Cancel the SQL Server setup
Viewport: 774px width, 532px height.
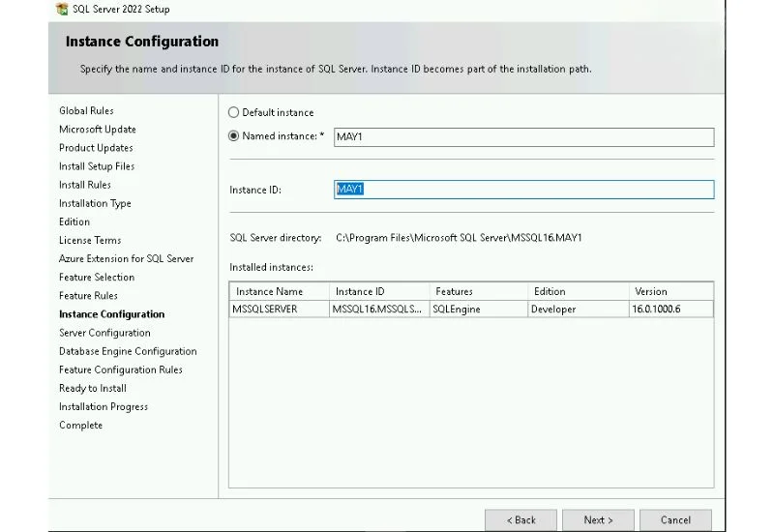pos(675,519)
